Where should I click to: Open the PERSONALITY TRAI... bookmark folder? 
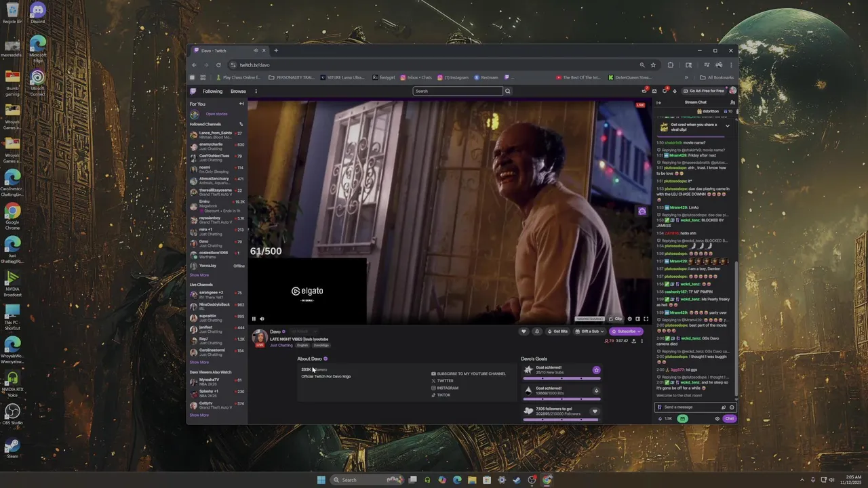pos(292,77)
